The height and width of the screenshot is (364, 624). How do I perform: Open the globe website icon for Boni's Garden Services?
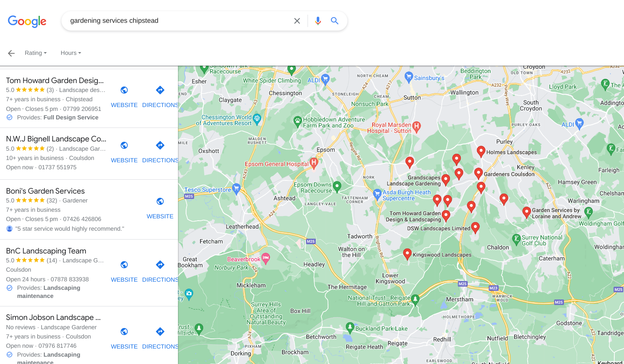pos(160,201)
